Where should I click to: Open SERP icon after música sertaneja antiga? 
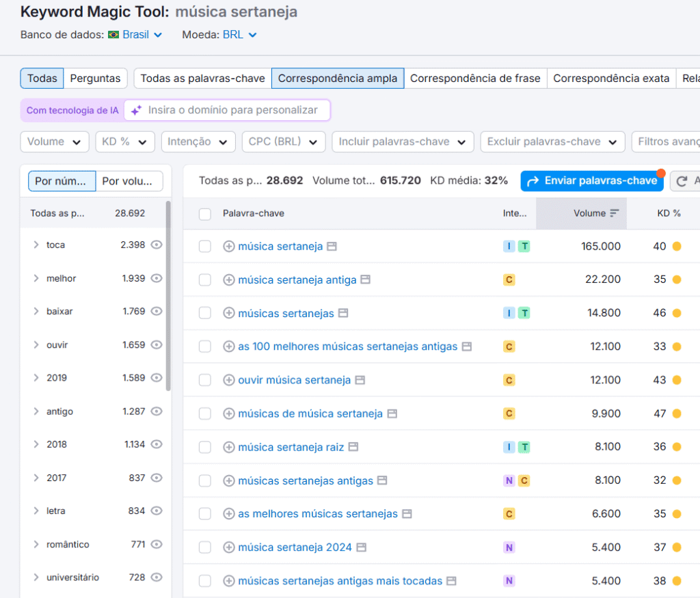point(366,280)
